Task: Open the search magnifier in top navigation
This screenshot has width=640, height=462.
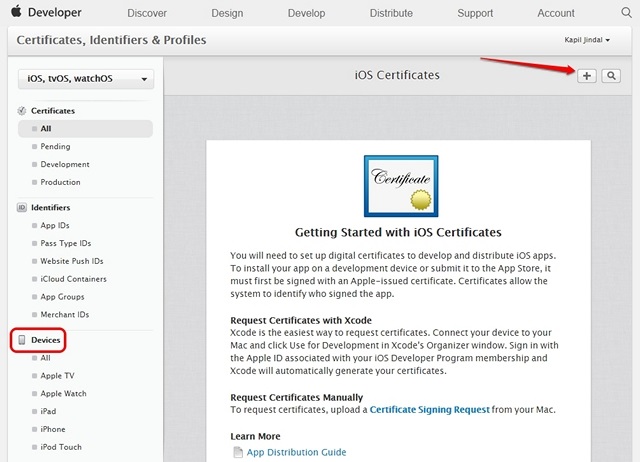Action: pos(626,12)
